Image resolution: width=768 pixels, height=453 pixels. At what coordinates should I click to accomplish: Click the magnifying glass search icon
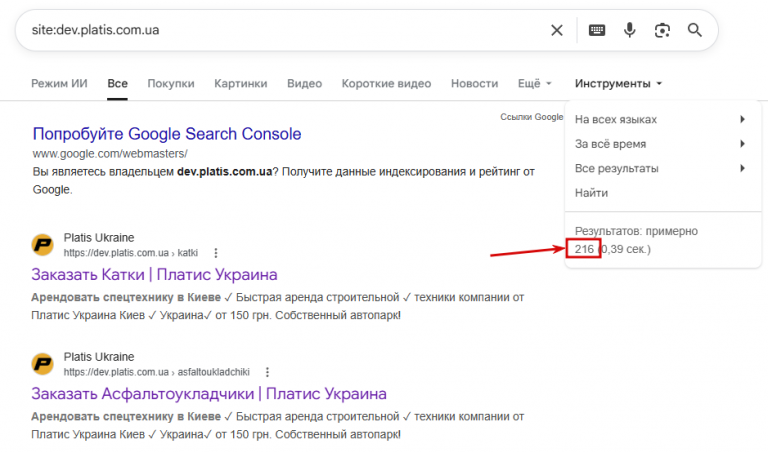(695, 30)
